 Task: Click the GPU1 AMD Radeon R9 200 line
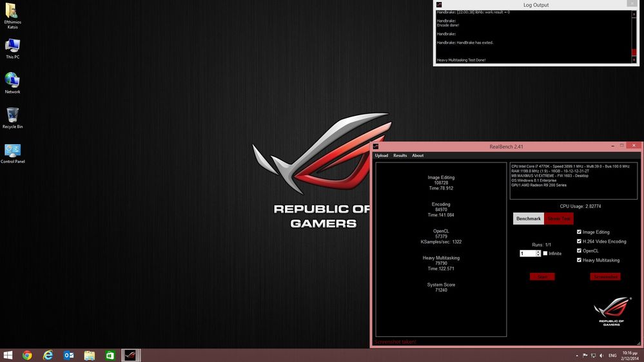[x=539, y=185]
